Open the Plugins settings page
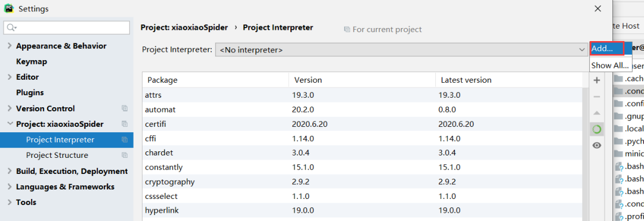The width and height of the screenshot is (644, 221). tap(30, 93)
